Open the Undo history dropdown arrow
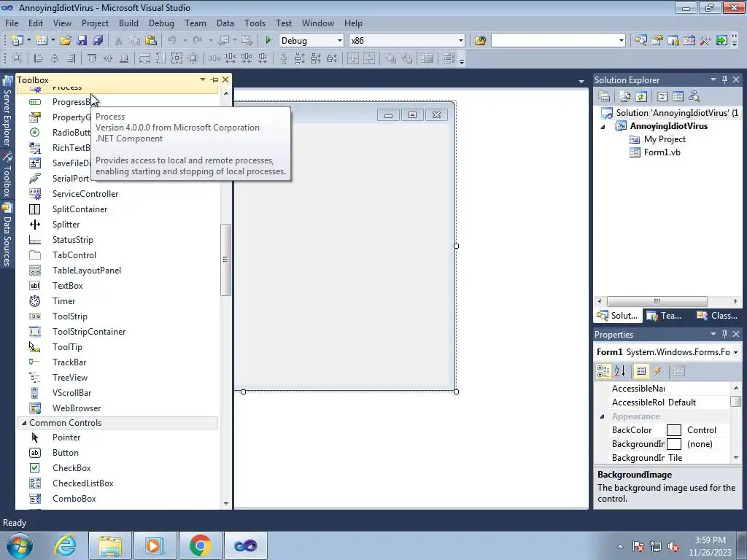The height and width of the screenshot is (560, 747). pos(185,41)
